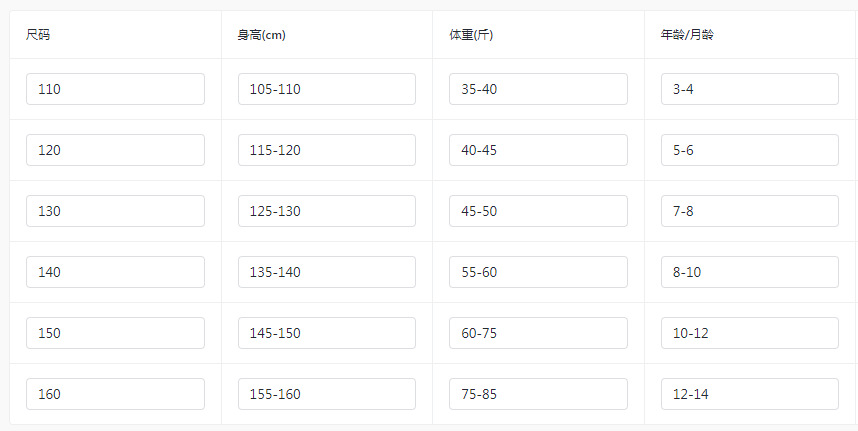
Task: Click the size field containing 130
Action: 115,211
